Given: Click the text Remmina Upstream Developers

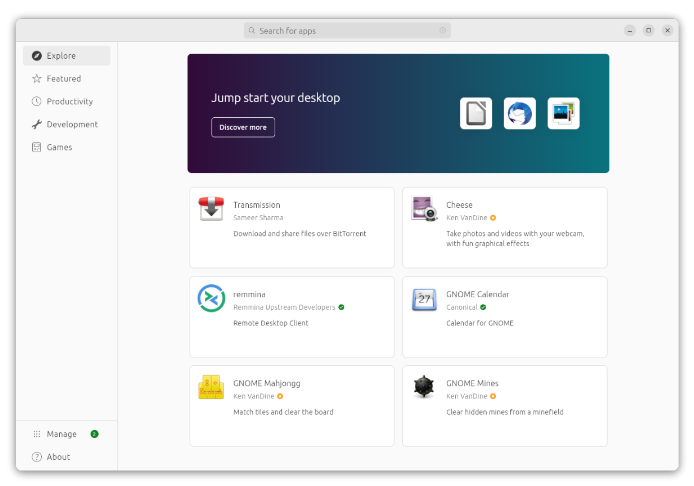Looking at the screenshot, I should point(284,307).
